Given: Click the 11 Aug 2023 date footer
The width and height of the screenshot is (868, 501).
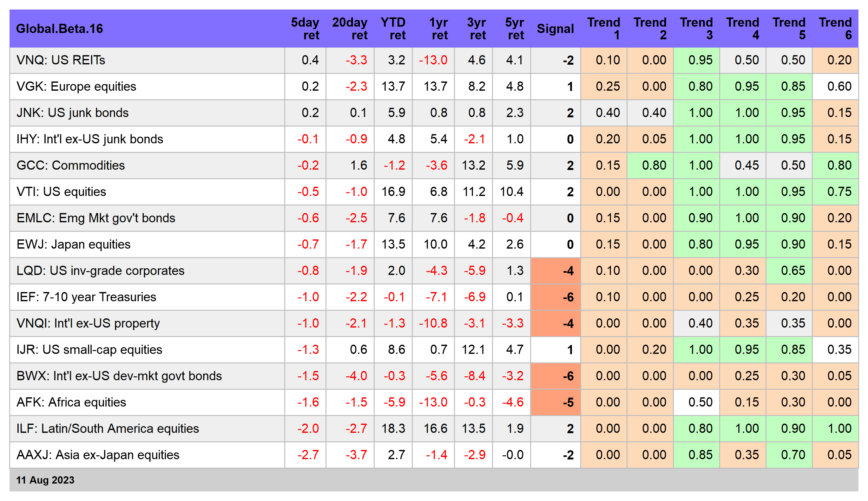Looking at the screenshot, I should tap(45, 480).
